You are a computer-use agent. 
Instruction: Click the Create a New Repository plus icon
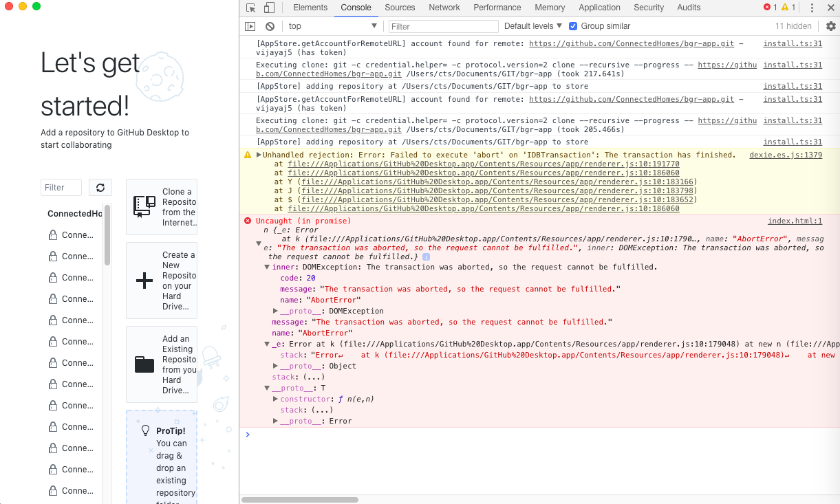pyautogui.click(x=144, y=279)
